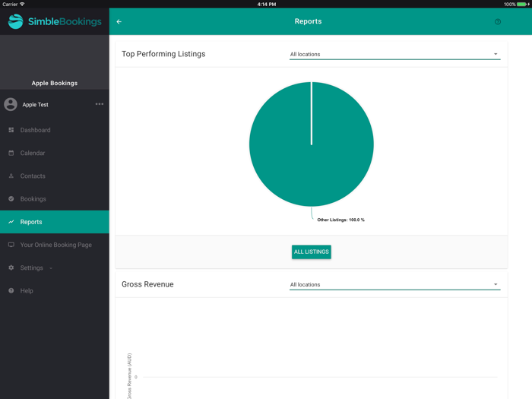Viewport: 532px width, 399px height.
Task: Open Bookings from the sidebar
Action: pos(54,199)
